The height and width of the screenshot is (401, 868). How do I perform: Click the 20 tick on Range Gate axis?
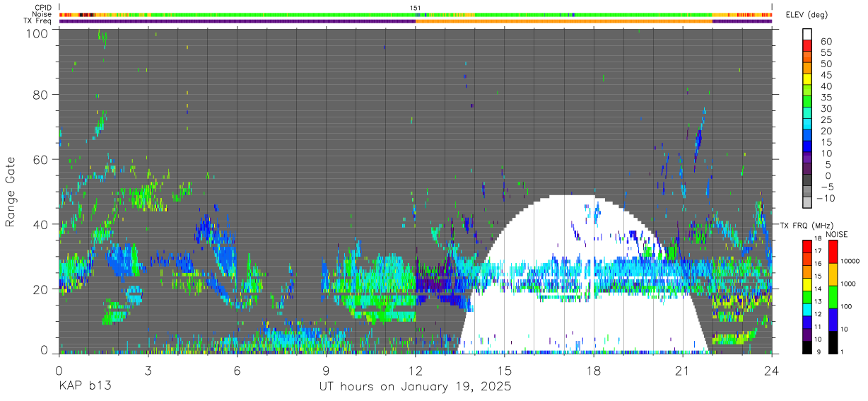(x=41, y=289)
